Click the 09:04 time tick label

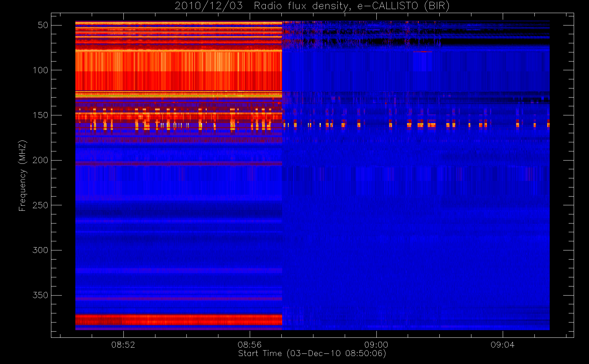click(x=502, y=345)
